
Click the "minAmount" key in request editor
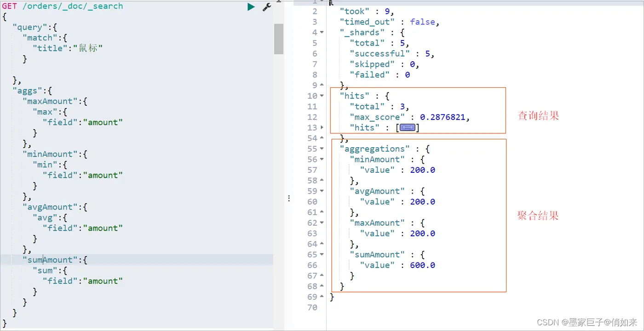click(50, 154)
